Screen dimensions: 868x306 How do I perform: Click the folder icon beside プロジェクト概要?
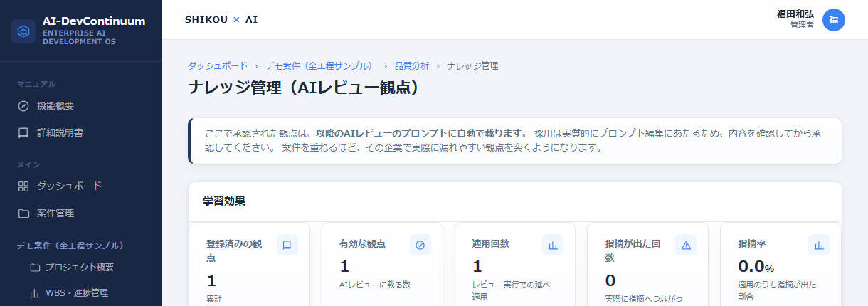click(35, 268)
